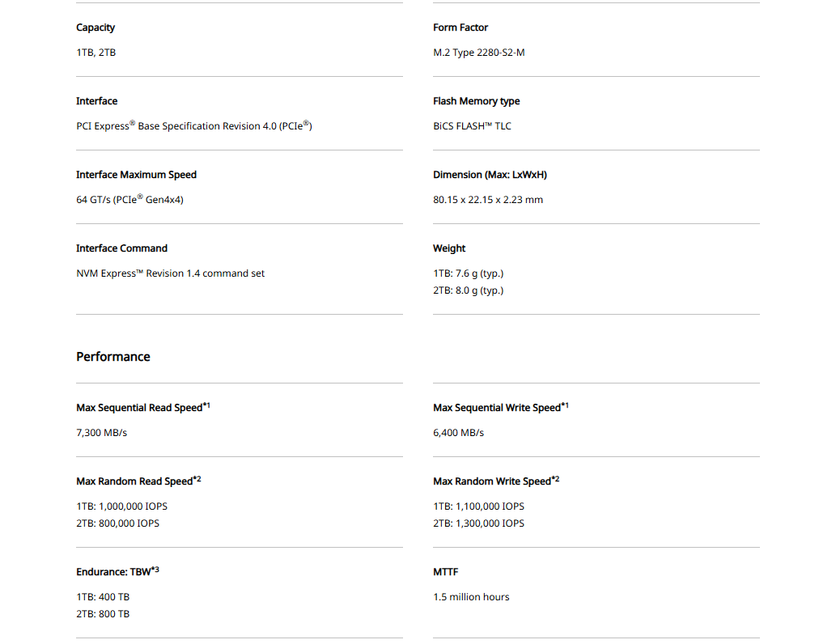
Task: Click the Weight label
Action: click(449, 248)
